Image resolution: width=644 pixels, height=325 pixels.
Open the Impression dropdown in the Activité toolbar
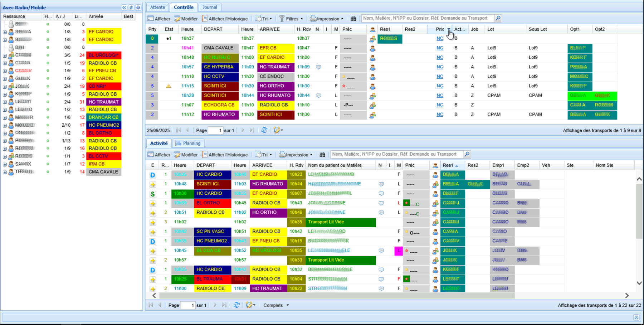(x=296, y=155)
